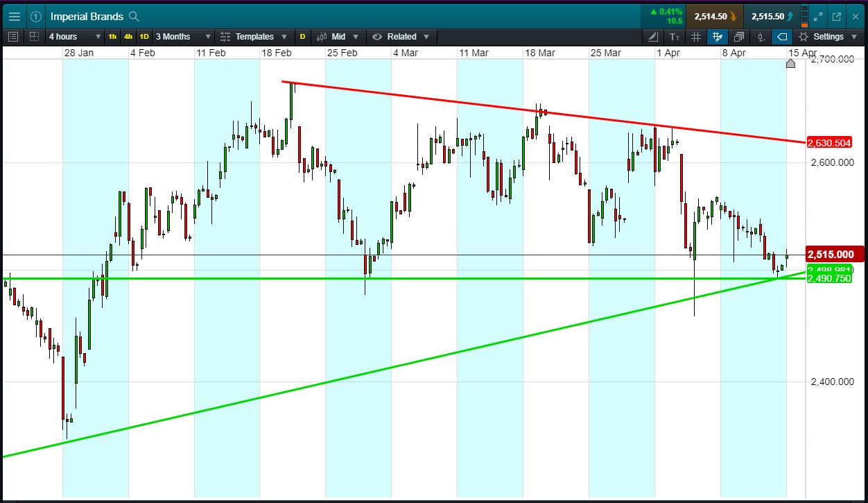Toggle the price label tag icon
The height and width of the screenshot is (503, 868).
tap(782, 37)
